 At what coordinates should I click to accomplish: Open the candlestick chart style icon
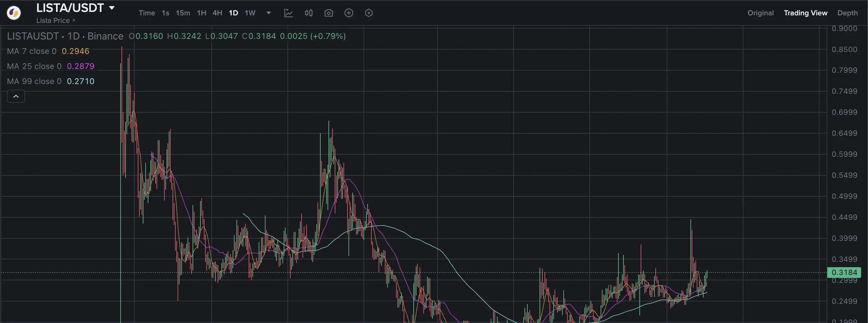pos(309,13)
